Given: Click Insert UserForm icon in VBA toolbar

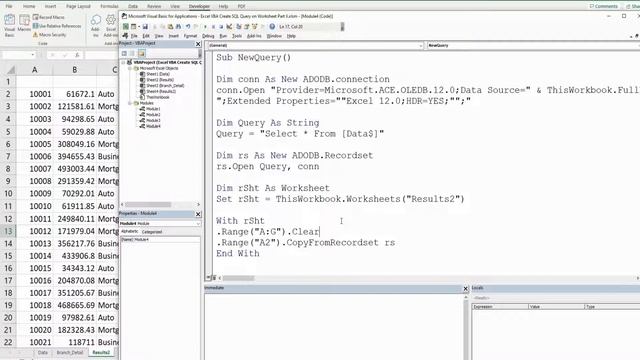Looking at the screenshot, I should pos(133,27).
